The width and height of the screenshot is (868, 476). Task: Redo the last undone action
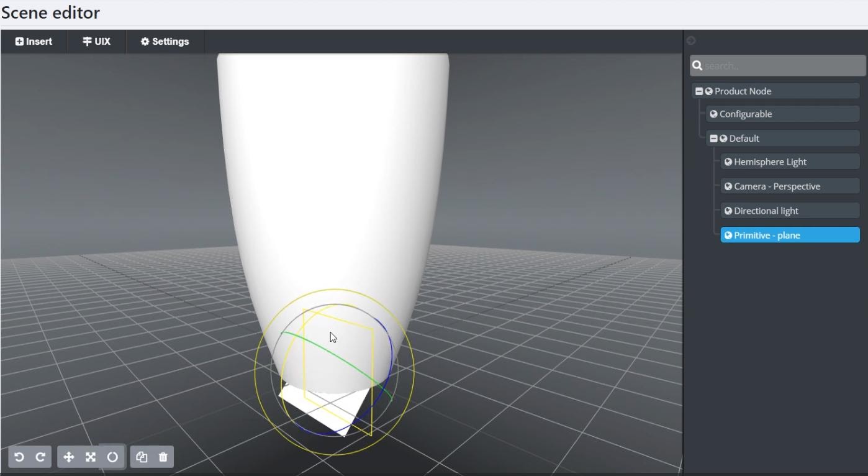click(40, 457)
